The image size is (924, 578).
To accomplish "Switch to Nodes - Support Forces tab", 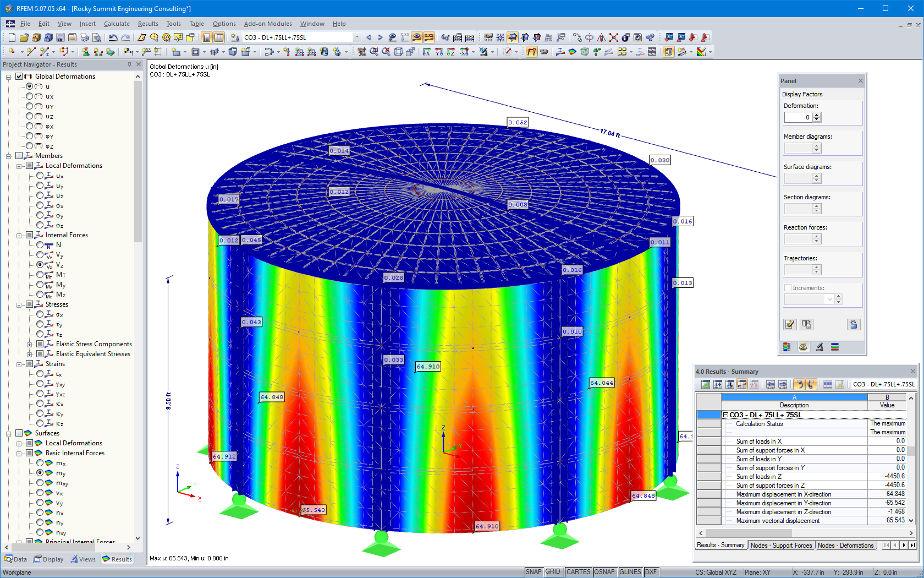I will pos(781,546).
